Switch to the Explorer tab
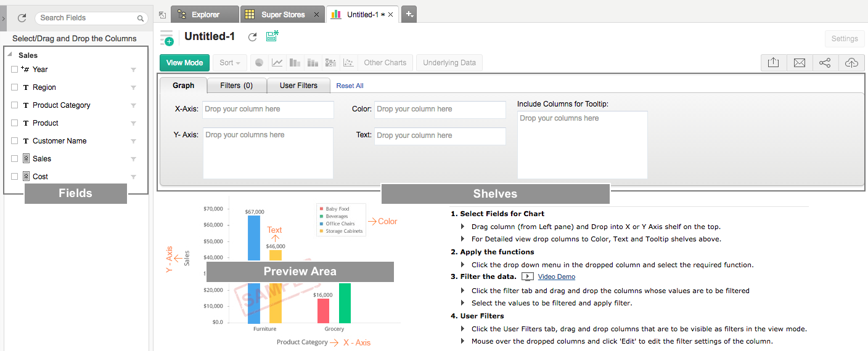868x351 pixels. (x=205, y=14)
